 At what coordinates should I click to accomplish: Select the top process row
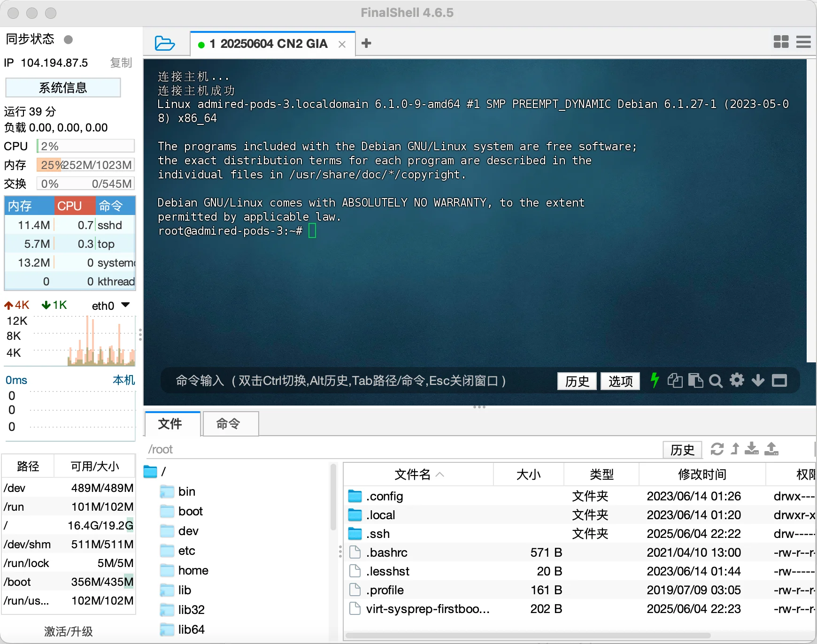[70, 244]
